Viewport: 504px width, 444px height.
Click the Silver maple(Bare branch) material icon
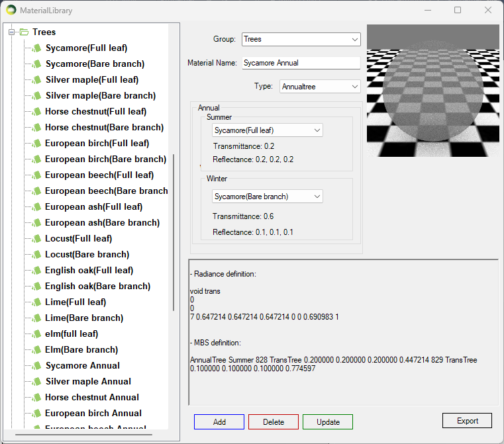(x=37, y=95)
